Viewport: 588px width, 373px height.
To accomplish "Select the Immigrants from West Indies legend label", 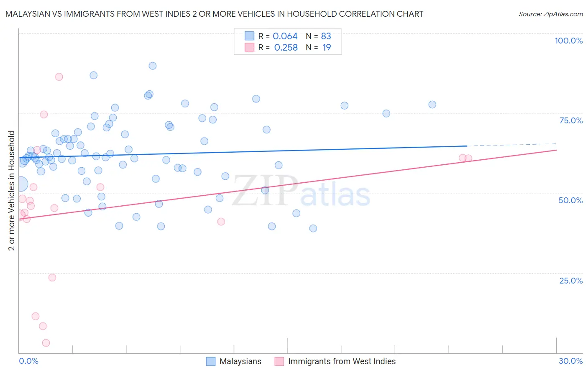I will [x=342, y=361].
